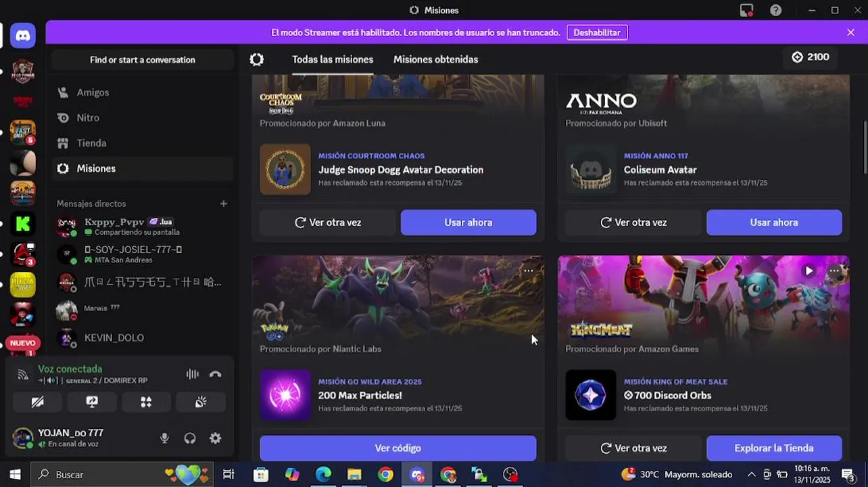Open Tienda in the sidebar

coord(143,143)
